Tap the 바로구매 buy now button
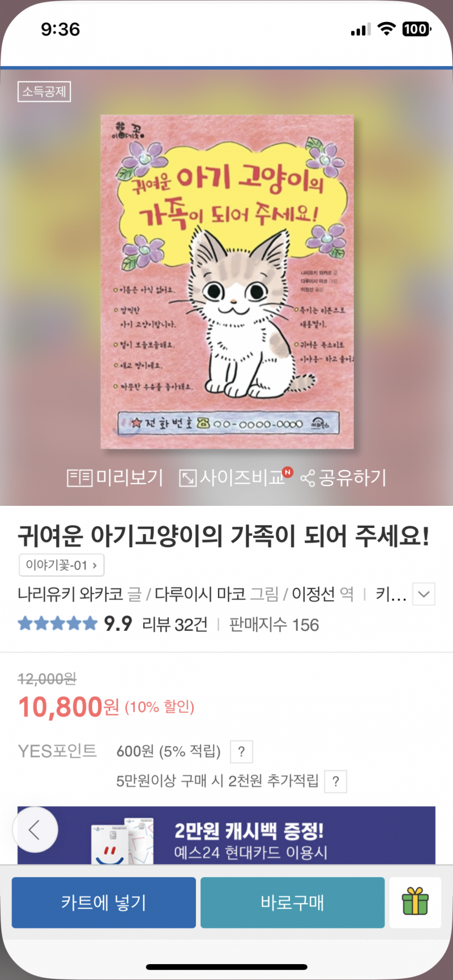This screenshot has height=980, width=453. (292, 902)
